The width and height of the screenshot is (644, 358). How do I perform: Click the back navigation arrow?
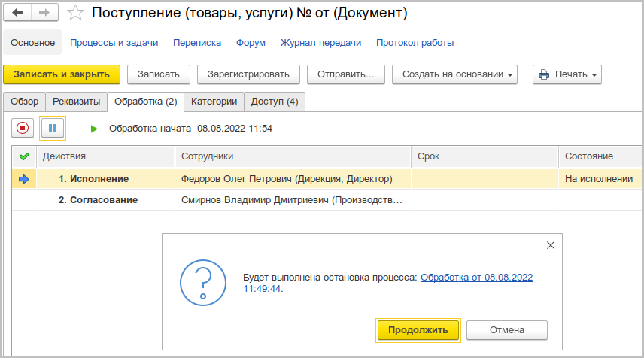[x=18, y=14]
